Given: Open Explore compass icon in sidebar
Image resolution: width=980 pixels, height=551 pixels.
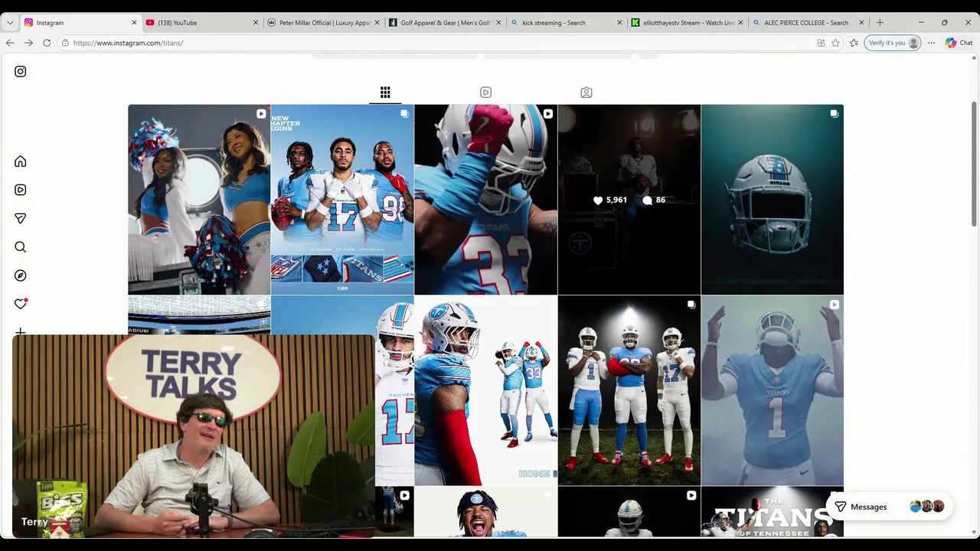Looking at the screenshot, I should click(21, 275).
